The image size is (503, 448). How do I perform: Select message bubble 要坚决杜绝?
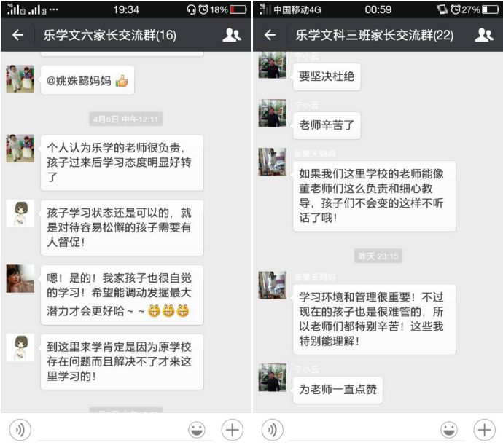[x=327, y=77]
